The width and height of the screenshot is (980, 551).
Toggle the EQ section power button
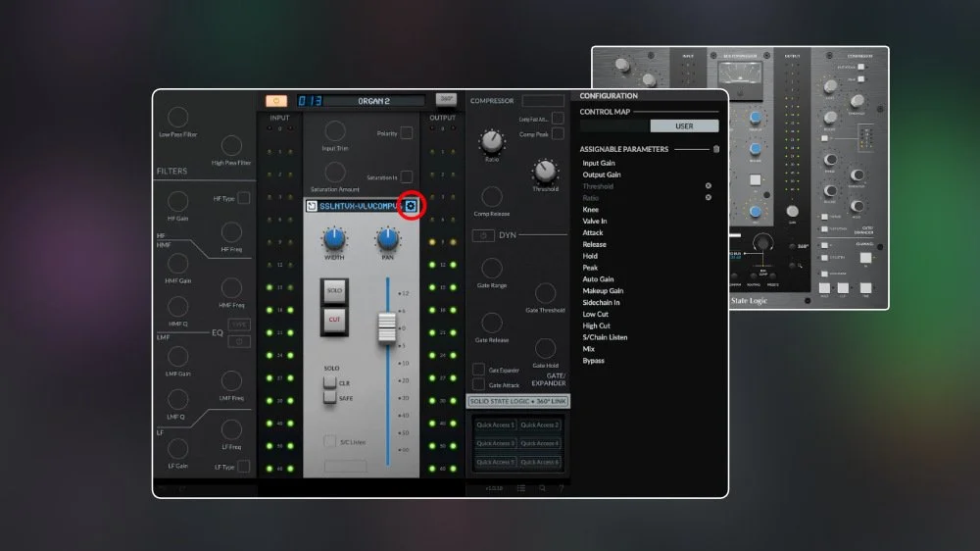(x=239, y=341)
